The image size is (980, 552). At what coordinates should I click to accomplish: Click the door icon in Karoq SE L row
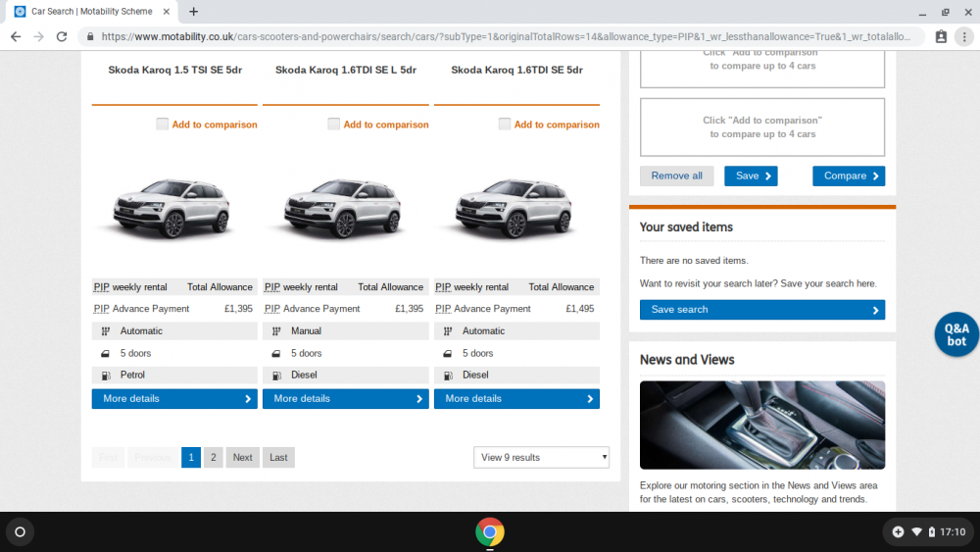pyautogui.click(x=276, y=354)
